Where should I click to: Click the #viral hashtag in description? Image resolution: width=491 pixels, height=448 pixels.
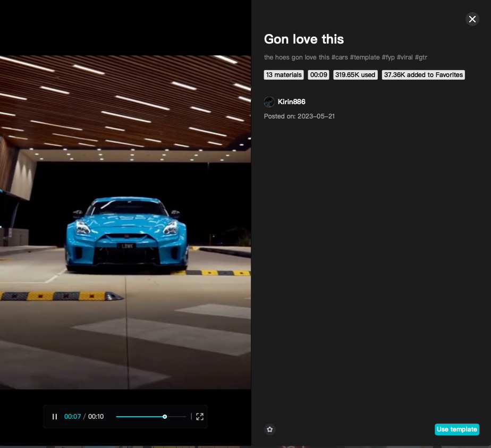(405, 57)
